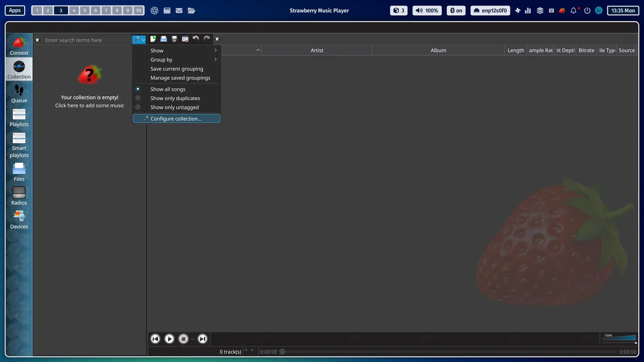
Task: Open the Files sidebar tab
Action: (19, 172)
